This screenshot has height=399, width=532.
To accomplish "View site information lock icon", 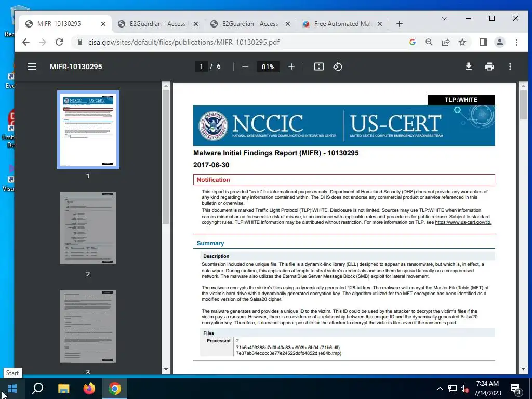I will pos(80,42).
